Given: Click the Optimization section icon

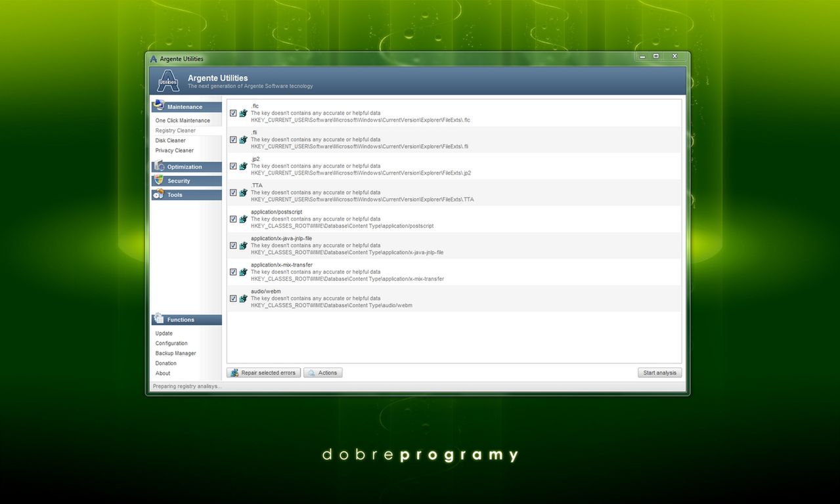Looking at the screenshot, I should [158, 166].
